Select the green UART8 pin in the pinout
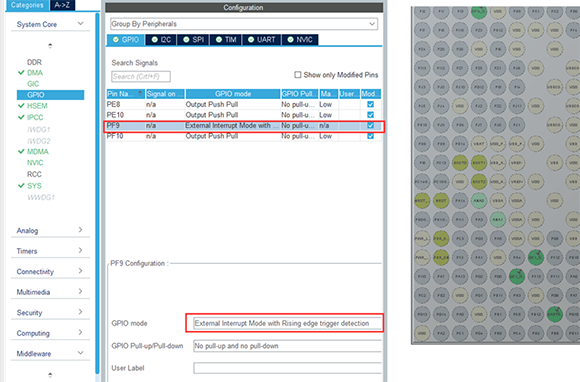Viewport: 580px width, 382px height. (x=554, y=314)
